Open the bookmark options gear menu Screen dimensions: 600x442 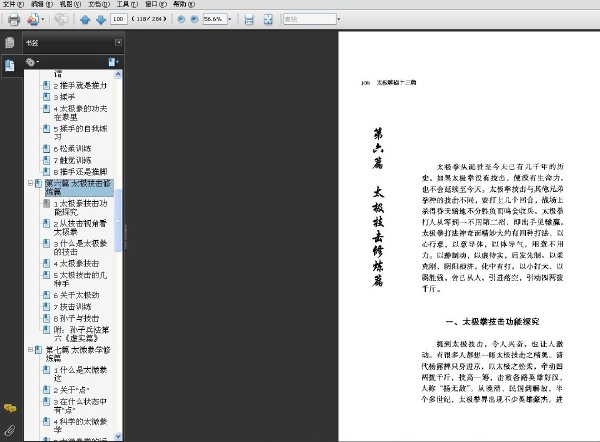click(x=32, y=62)
